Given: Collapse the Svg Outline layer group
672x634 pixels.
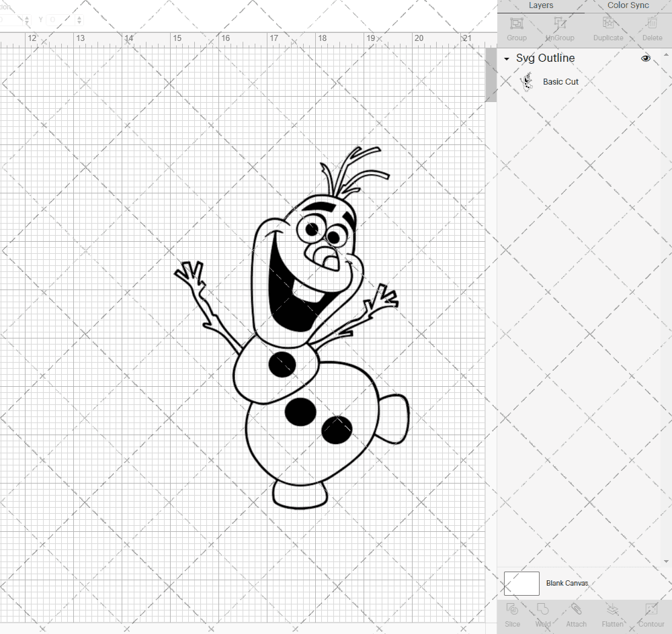Looking at the screenshot, I should (x=507, y=58).
